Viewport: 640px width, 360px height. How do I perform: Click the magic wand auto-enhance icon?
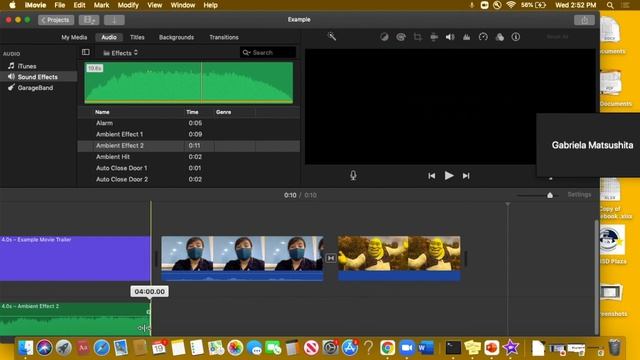coord(332,37)
